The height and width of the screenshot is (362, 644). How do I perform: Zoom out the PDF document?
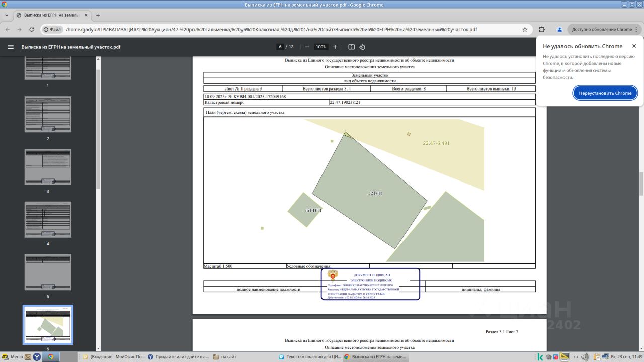pyautogui.click(x=307, y=47)
